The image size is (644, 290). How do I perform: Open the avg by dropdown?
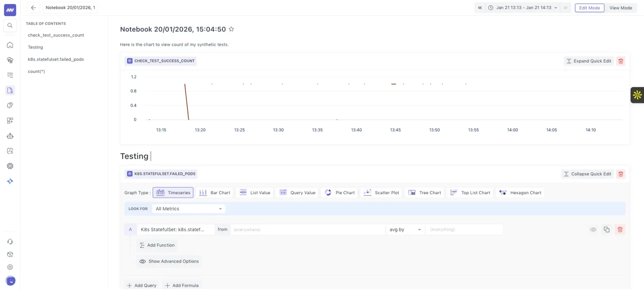[x=405, y=229]
